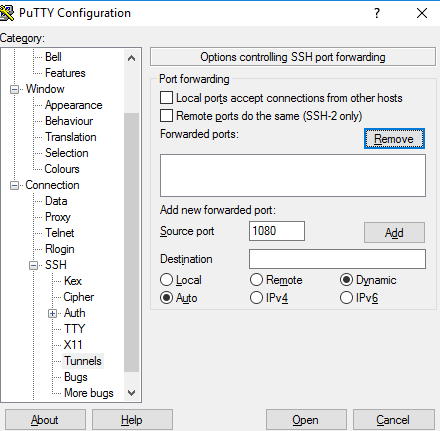Select Tunnels in category tree
Screen dimensions: 440x431
(x=83, y=361)
